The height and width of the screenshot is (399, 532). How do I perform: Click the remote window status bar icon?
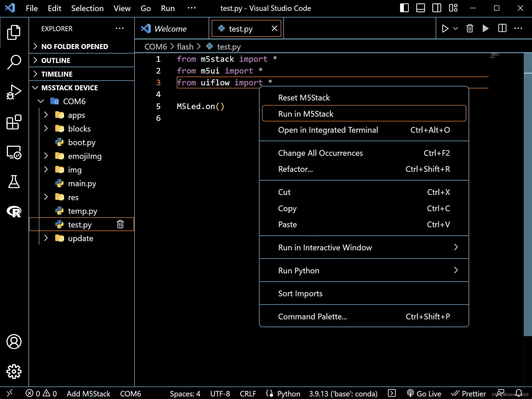(10, 393)
